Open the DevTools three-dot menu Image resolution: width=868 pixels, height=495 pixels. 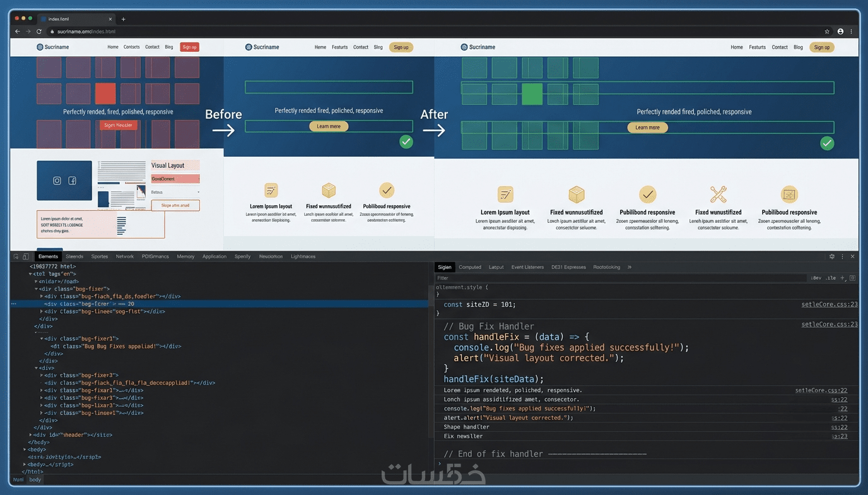tap(842, 256)
